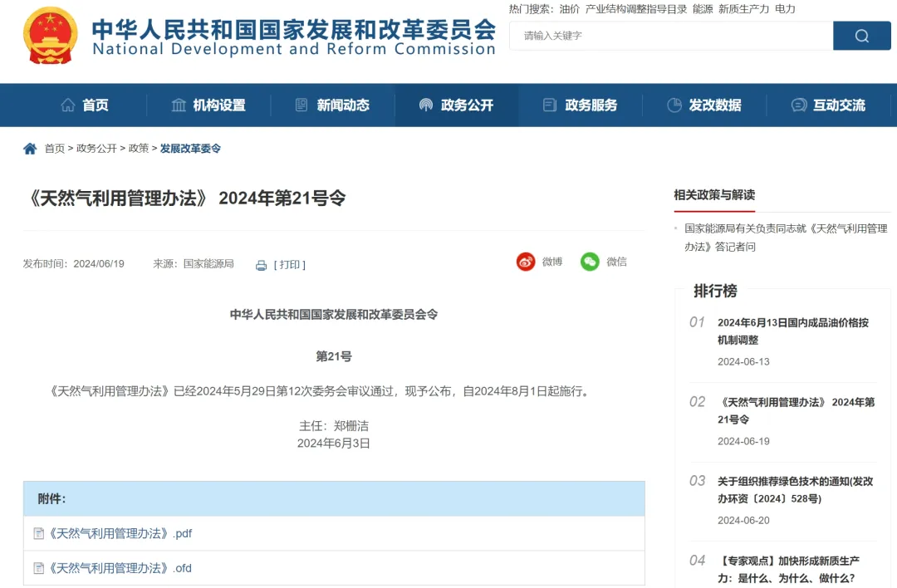
Task: Select the 政务公开 navigation tab
Action: pyautogui.click(x=456, y=105)
